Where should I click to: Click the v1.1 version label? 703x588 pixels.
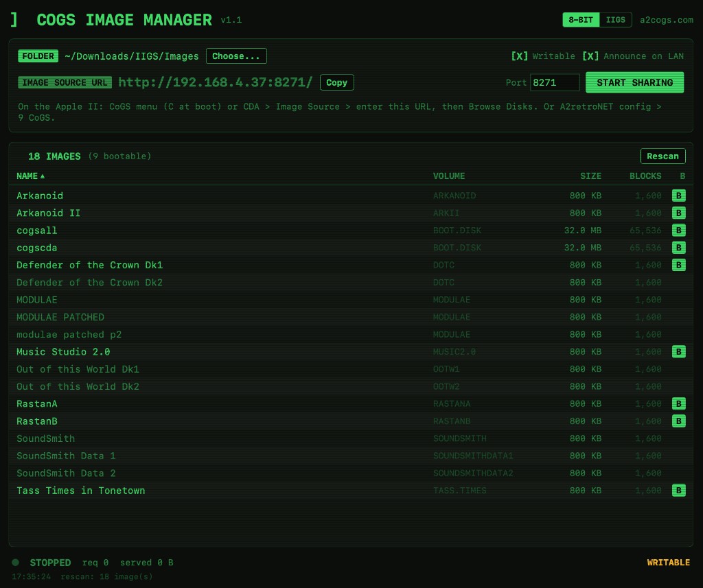point(231,20)
